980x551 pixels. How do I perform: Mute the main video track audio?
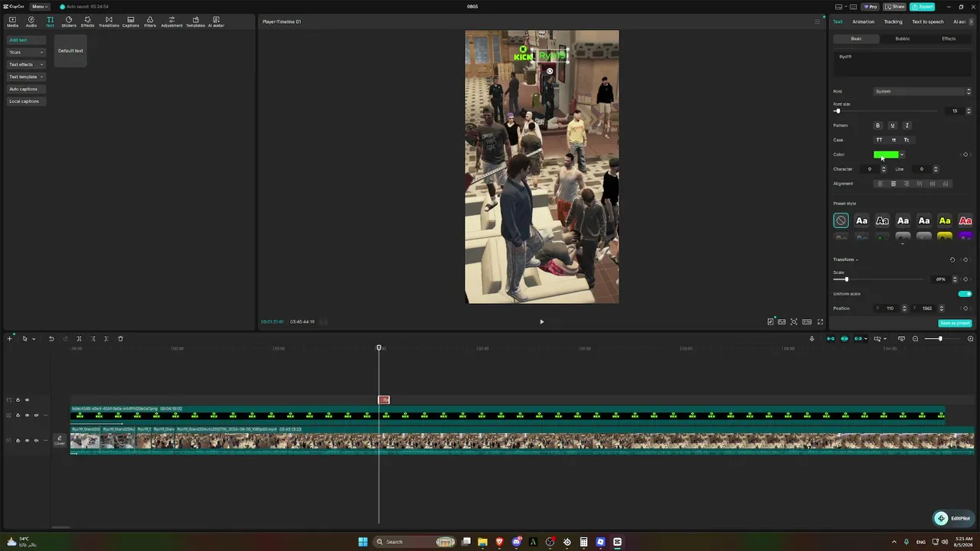[36, 440]
